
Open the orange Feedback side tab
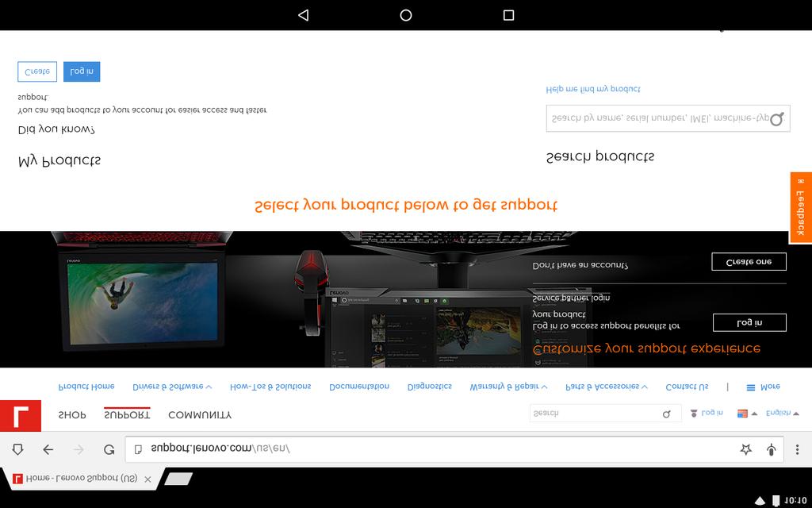(x=801, y=207)
